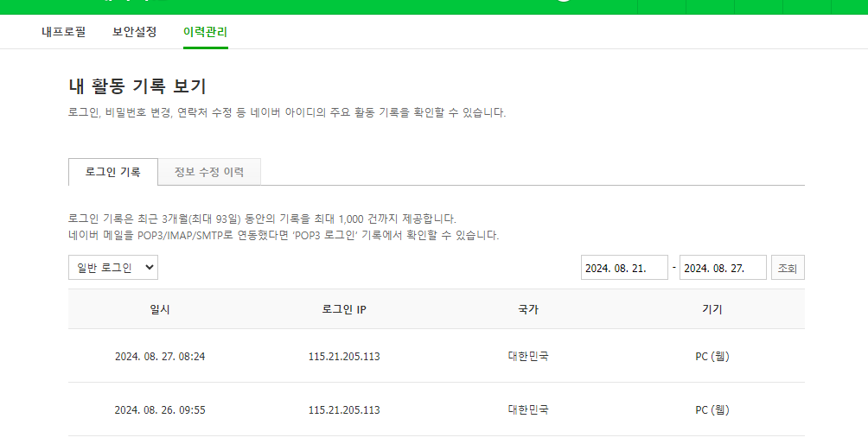Screen dimensions: 868x444
Task: Select the 2024. 08. 27. 08:24 login entry
Action: point(160,356)
